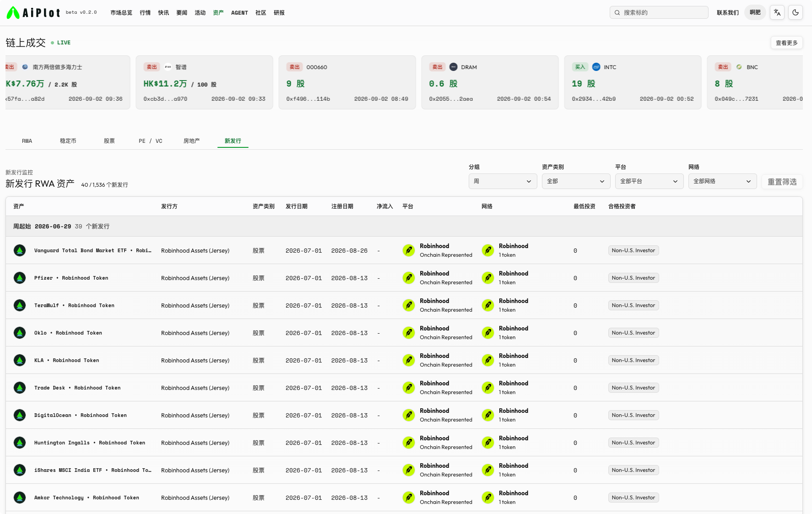
Task: Click asset icon for Trade Desk Robinhood Token
Action: tap(20, 388)
